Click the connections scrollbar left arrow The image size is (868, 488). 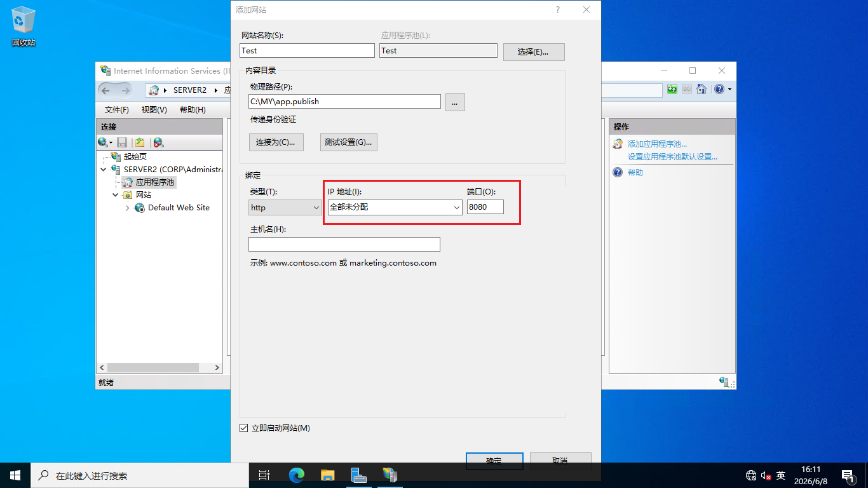102,368
